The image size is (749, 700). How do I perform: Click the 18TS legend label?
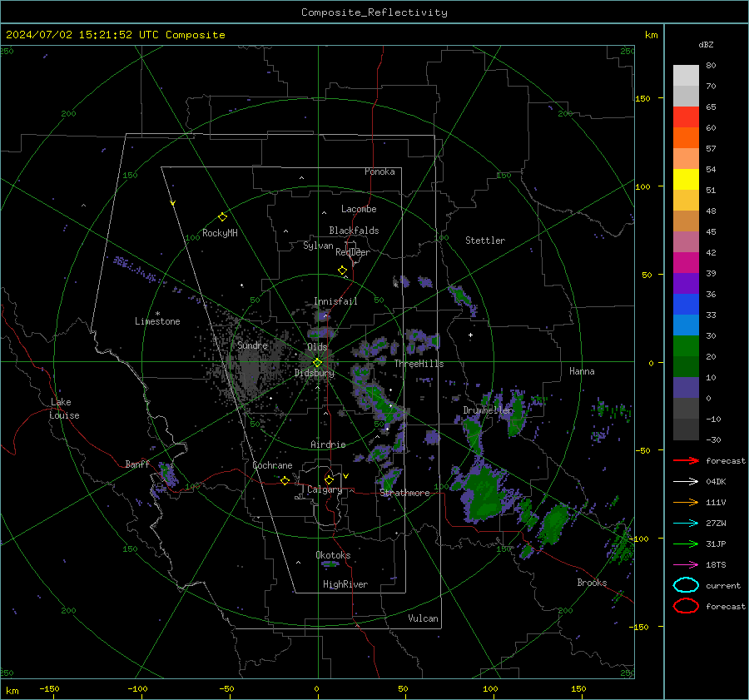pyautogui.click(x=716, y=565)
